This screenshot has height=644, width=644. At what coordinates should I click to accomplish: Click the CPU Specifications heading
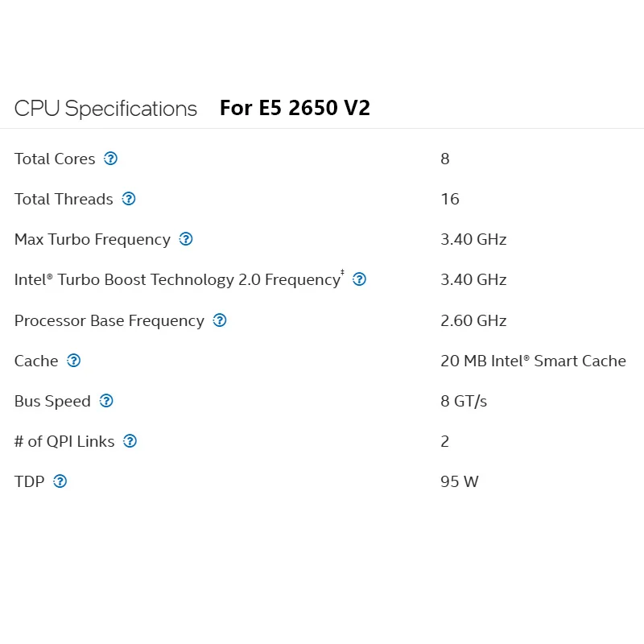point(105,109)
